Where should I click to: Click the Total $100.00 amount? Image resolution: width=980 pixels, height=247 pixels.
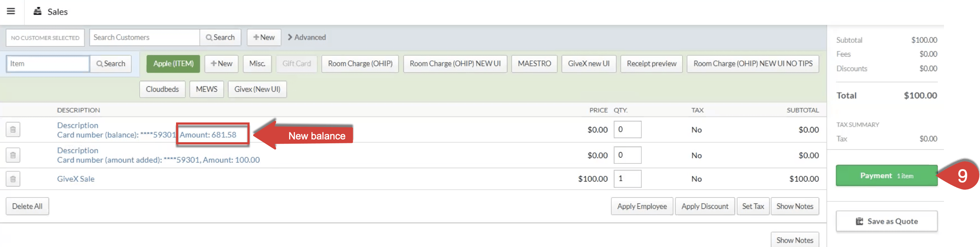(920, 96)
